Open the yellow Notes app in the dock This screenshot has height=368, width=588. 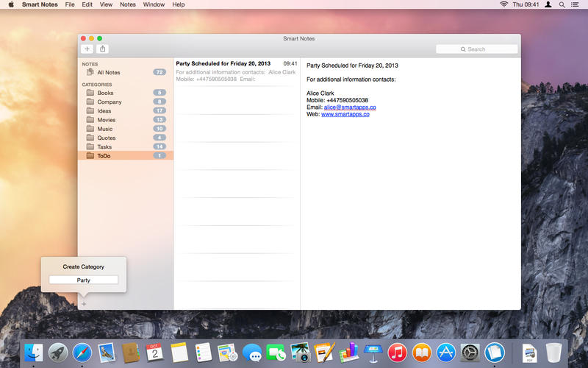point(179,353)
